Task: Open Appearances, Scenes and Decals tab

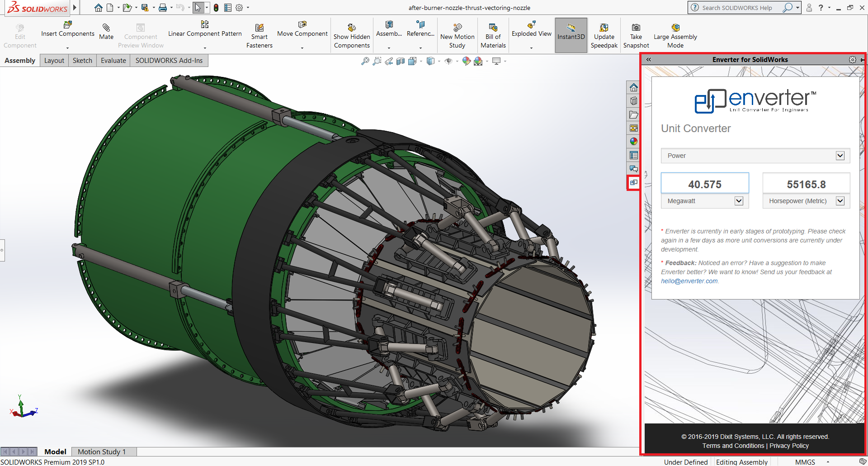Action: coord(634,142)
